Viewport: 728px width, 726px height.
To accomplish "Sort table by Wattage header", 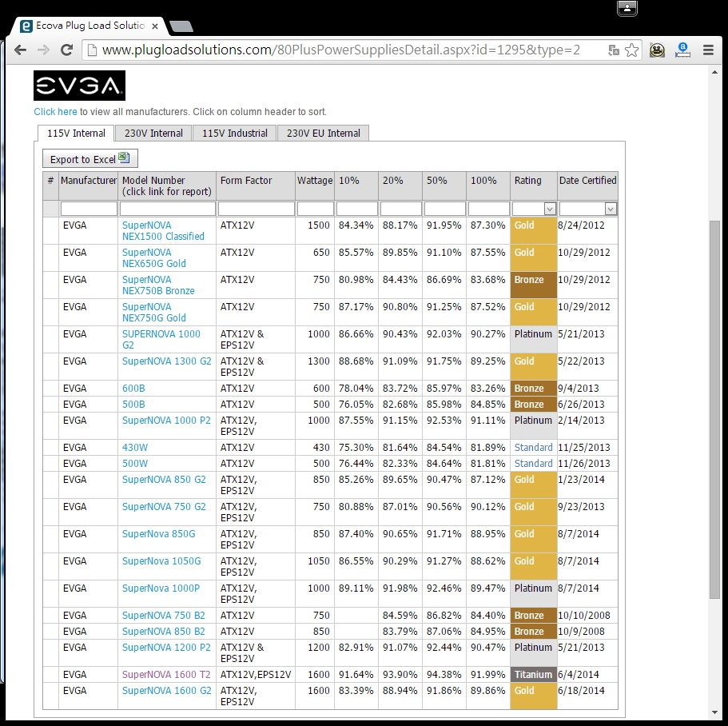I will coord(314,180).
